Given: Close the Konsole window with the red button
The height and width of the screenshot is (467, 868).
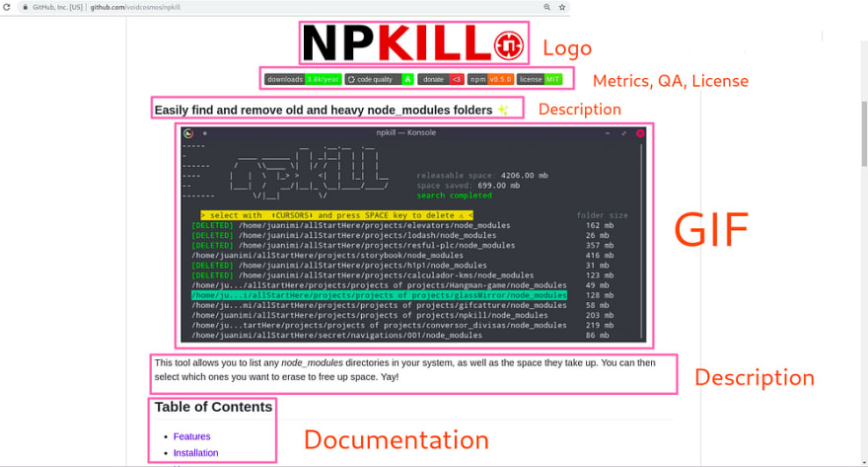Looking at the screenshot, I should point(640,133).
